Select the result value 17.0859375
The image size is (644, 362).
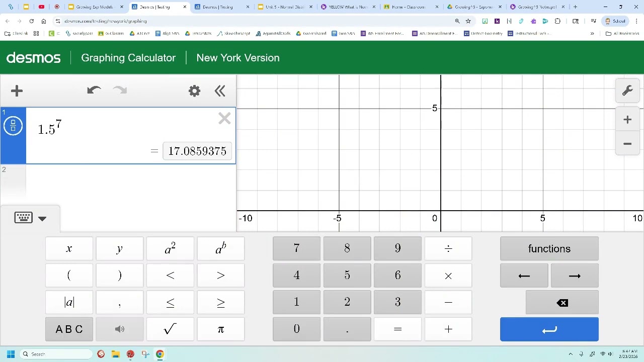(x=197, y=151)
